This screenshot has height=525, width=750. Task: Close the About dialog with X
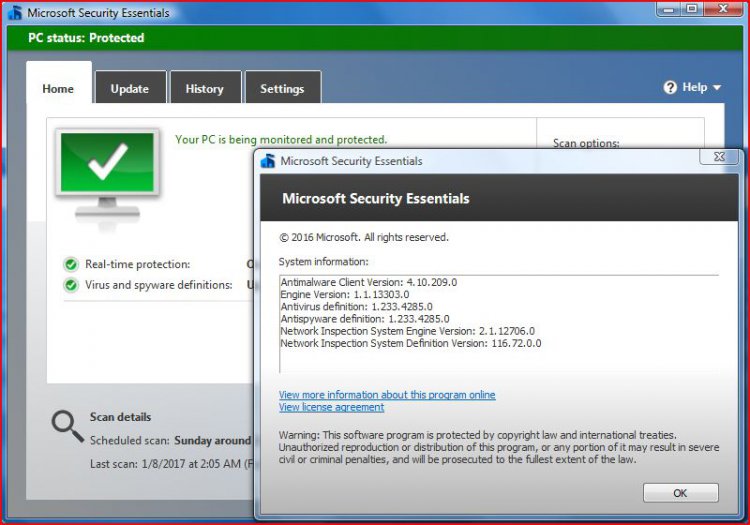coord(719,157)
